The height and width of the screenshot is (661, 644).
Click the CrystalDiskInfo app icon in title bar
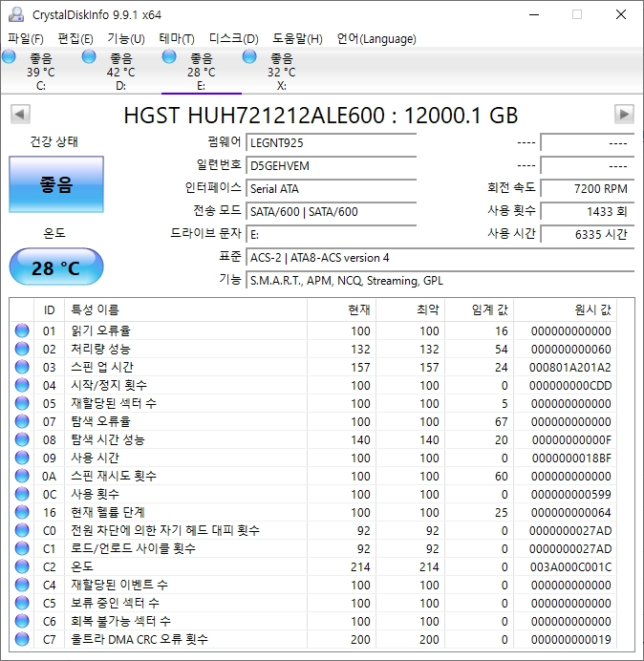coord(16,14)
